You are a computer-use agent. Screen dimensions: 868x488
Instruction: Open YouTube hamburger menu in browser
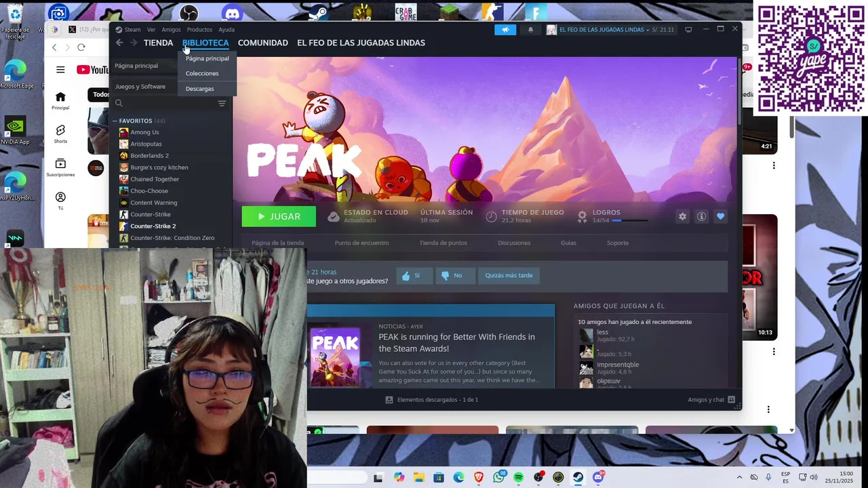tap(60, 70)
